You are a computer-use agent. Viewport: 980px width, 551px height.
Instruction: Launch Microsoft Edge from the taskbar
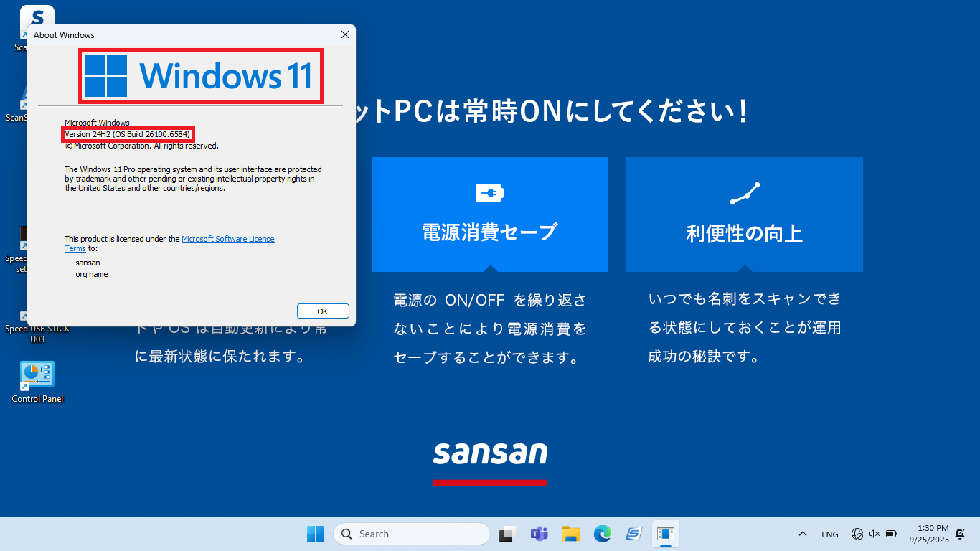pyautogui.click(x=603, y=534)
